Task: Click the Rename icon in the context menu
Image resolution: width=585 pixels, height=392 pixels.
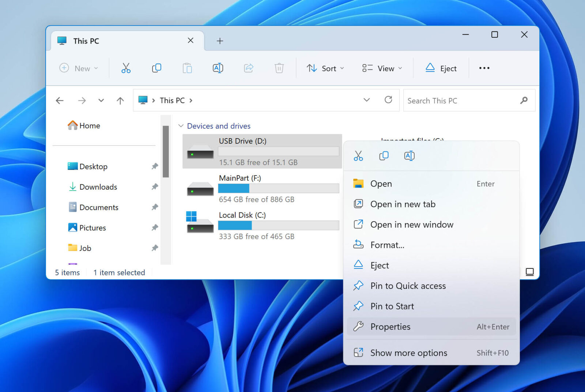Action: [409, 156]
